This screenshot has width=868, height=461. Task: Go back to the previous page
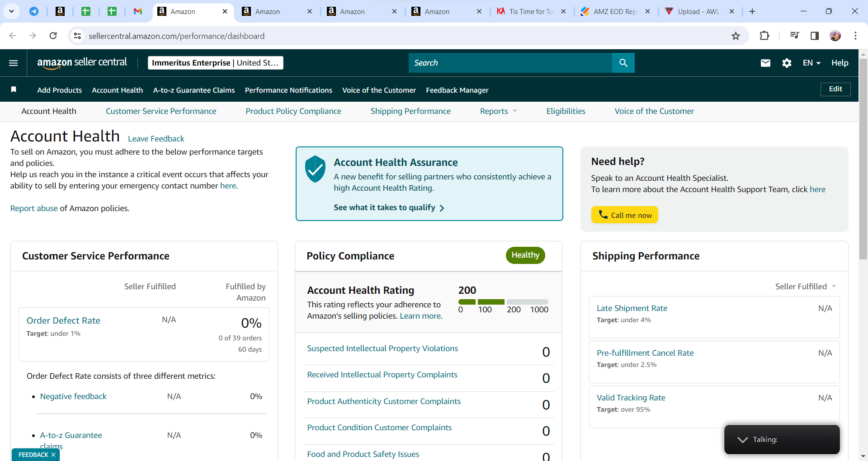[13, 36]
